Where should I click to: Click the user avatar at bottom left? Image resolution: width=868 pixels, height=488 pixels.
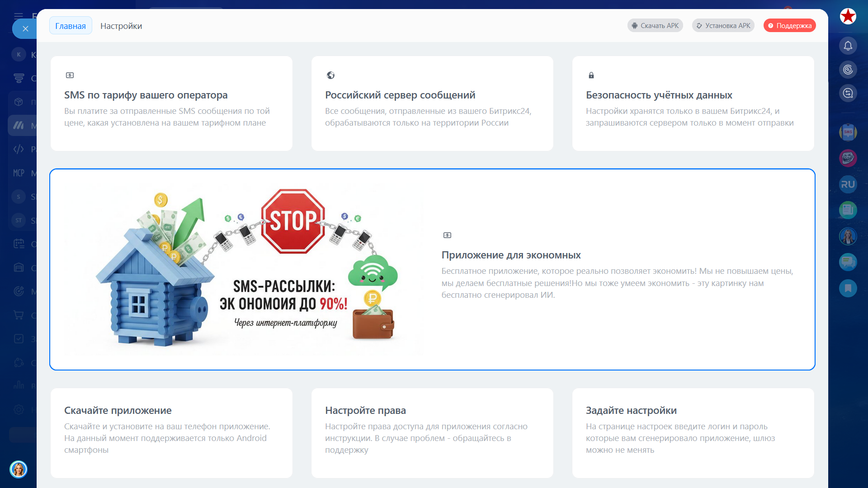tap(19, 469)
